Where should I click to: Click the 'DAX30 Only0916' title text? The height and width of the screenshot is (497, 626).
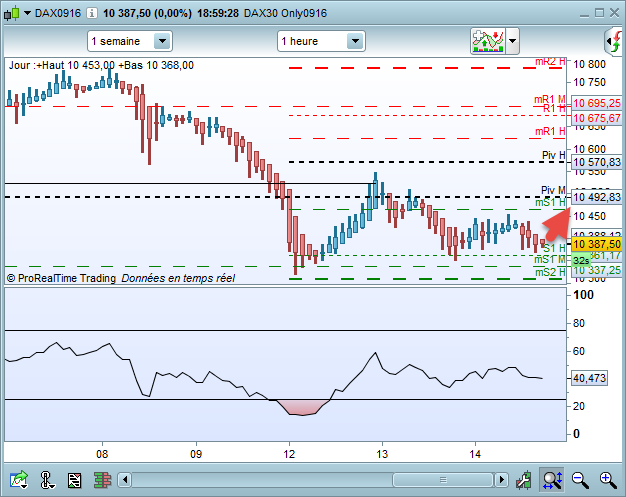click(x=285, y=13)
